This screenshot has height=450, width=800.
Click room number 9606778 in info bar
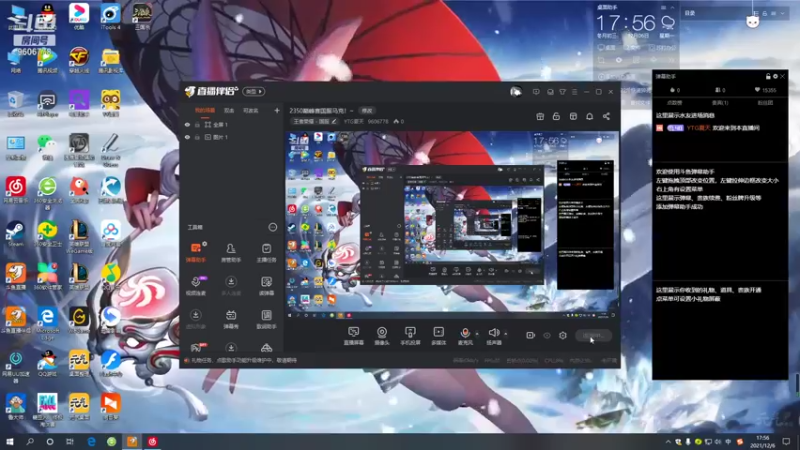[378, 121]
